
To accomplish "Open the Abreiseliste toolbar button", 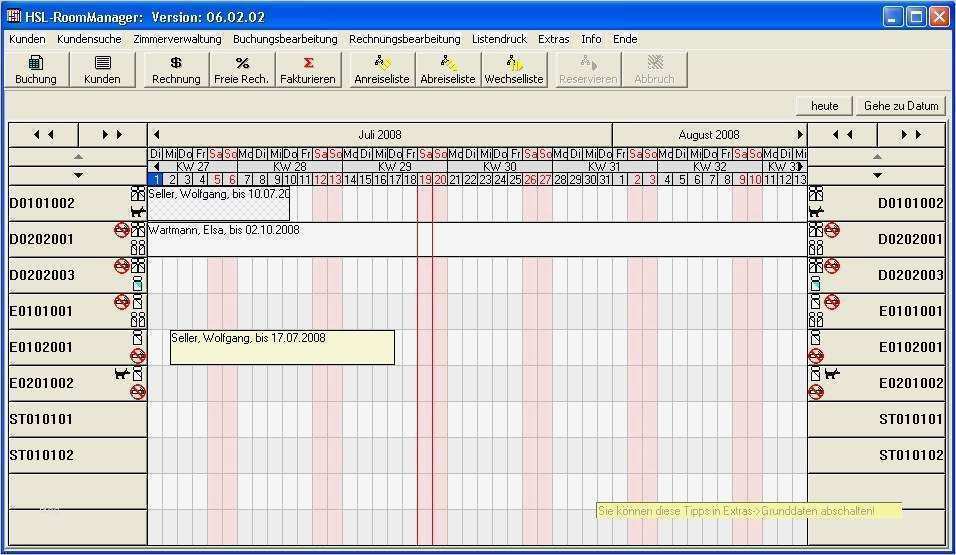I will [448, 70].
